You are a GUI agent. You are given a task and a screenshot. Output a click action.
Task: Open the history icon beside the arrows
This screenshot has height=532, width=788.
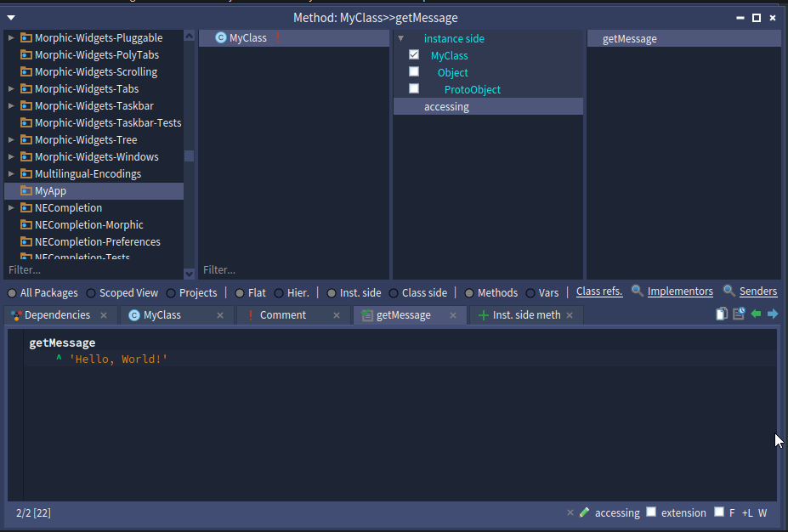click(x=739, y=314)
